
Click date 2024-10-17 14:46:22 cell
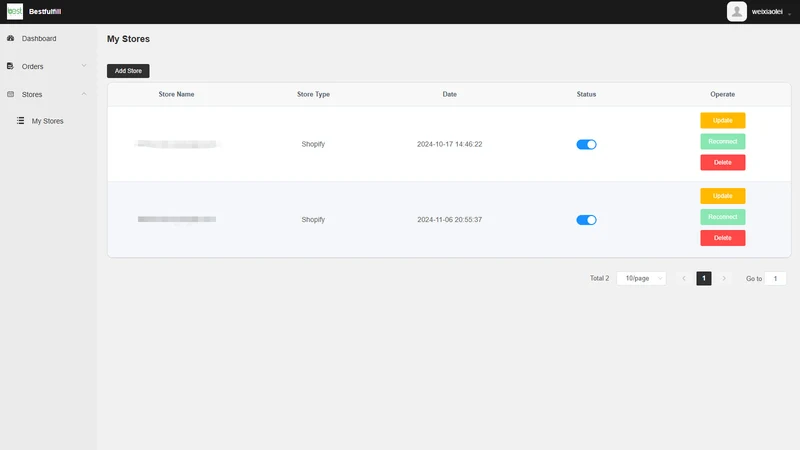pos(449,144)
